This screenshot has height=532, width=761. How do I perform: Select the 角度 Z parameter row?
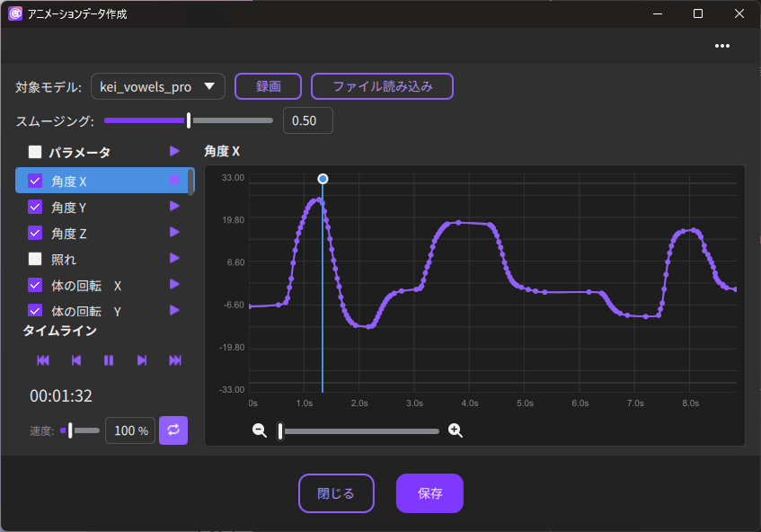(99, 233)
